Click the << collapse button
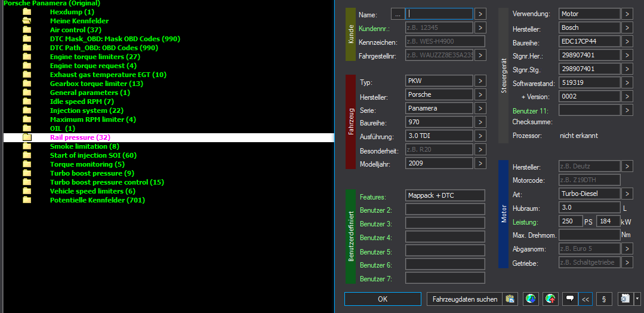This screenshot has width=644, height=313. 586,299
